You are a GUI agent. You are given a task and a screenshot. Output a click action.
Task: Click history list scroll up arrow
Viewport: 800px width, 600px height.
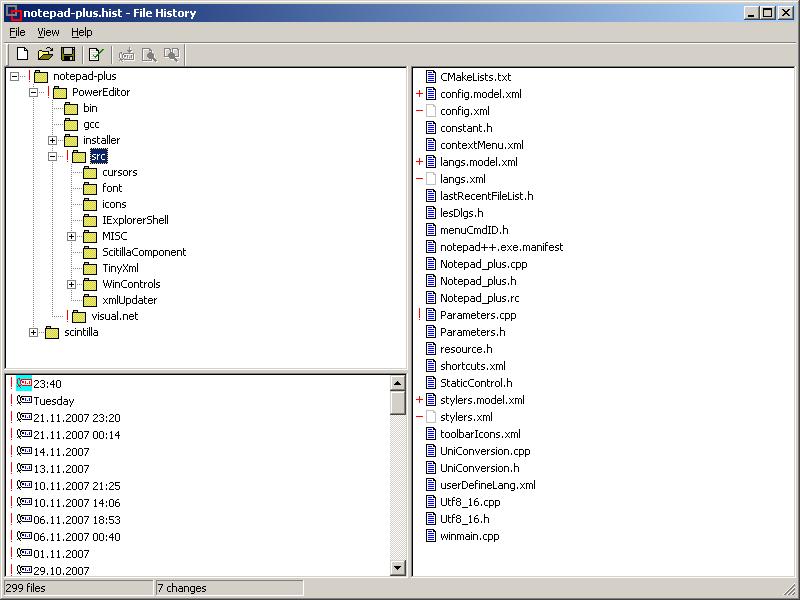397,383
